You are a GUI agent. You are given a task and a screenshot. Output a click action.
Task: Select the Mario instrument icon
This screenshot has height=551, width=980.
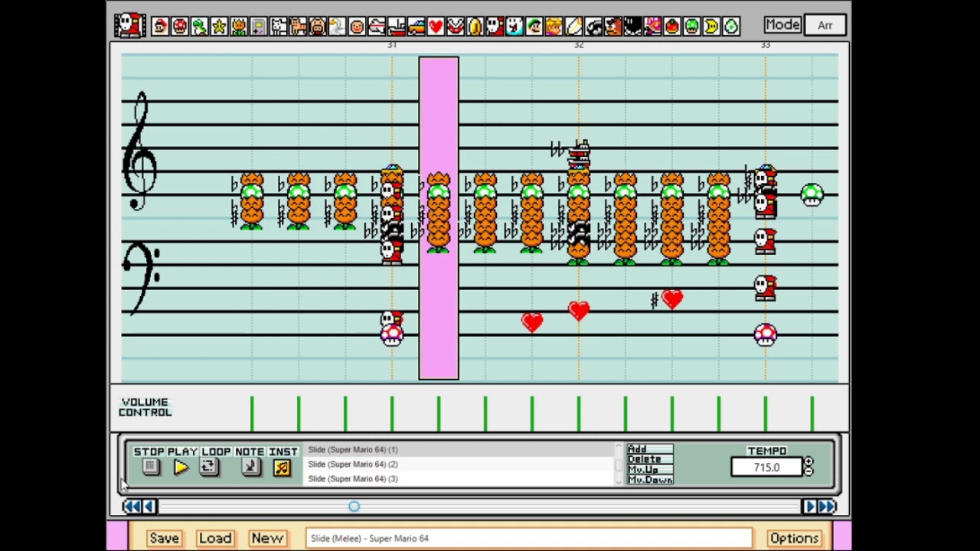(x=160, y=26)
